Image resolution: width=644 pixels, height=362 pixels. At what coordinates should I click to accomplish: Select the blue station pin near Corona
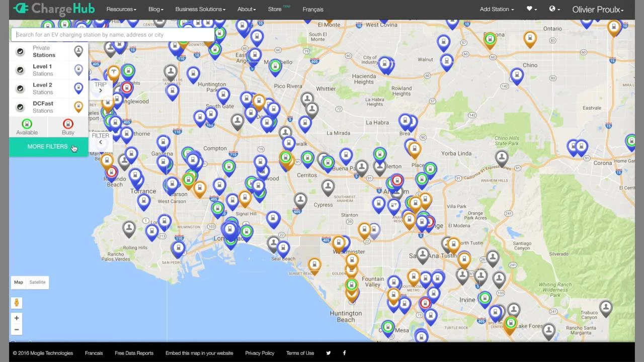tap(581, 148)
